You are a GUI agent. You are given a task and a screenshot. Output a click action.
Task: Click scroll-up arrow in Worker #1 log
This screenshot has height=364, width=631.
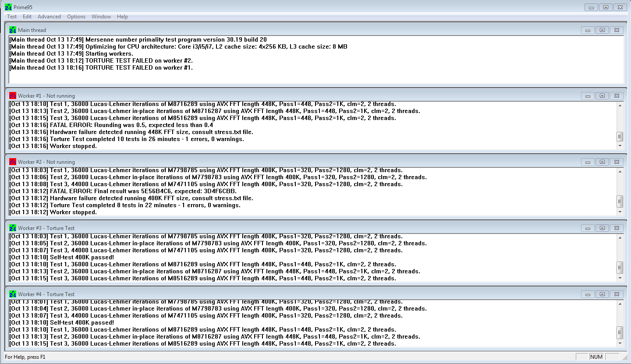click(x=620, y=105)
